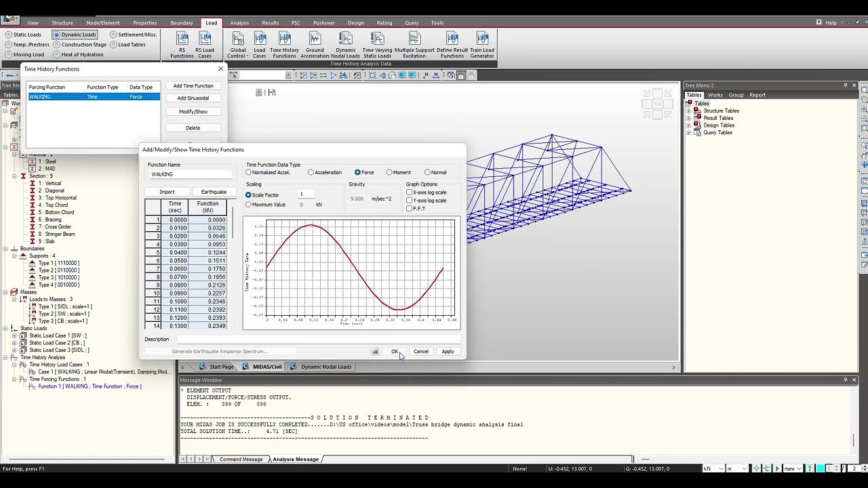Image resolution: width=868 pixels, height=488 pixels.
Task: Click the Add Sinusoidal button
Action: click(193, 98)
